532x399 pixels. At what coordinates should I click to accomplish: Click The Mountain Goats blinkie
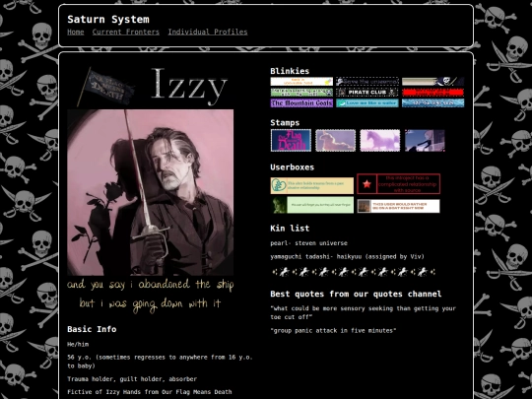[301, 103]
